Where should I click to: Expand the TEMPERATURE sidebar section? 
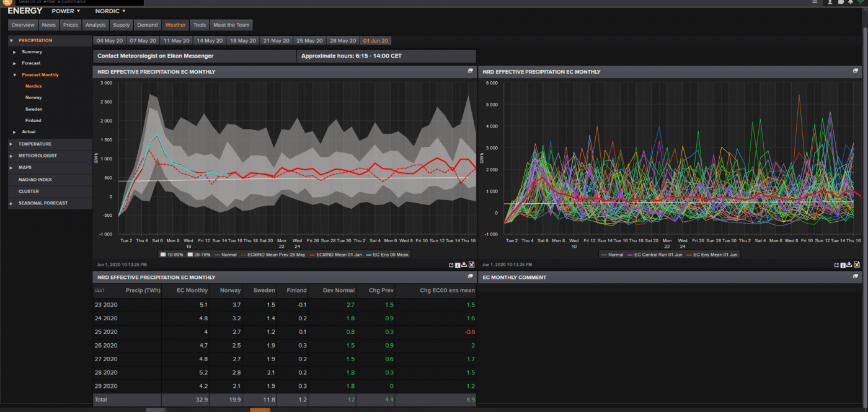[35, 144]
